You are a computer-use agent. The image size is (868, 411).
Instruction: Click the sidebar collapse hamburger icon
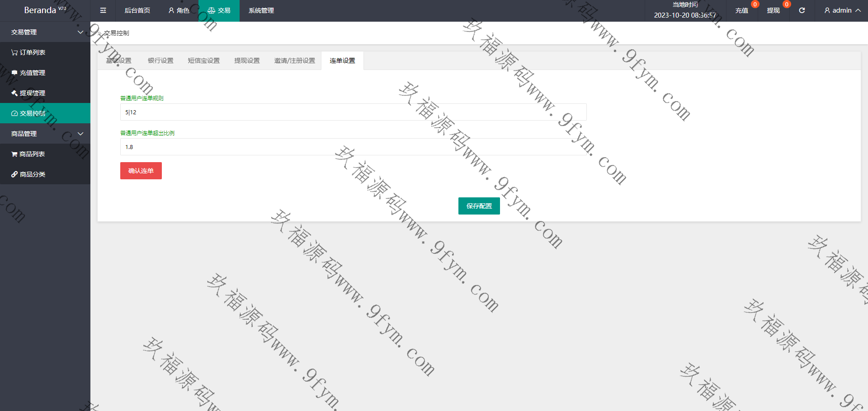103,10
